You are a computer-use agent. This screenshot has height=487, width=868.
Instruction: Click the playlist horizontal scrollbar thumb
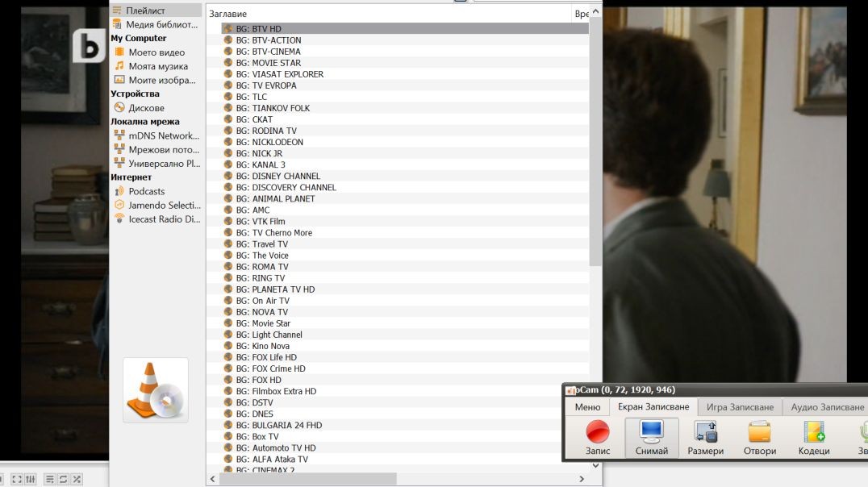pyautogui.click(x=308, y=479)
